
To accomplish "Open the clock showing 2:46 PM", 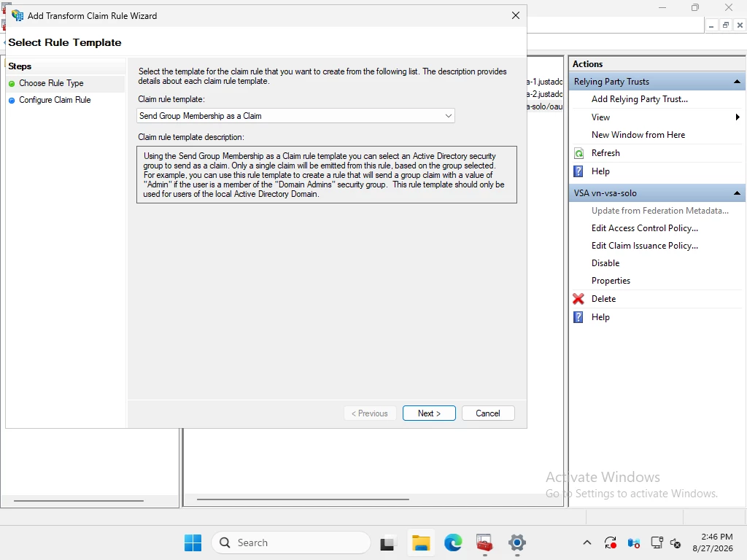I will coord(713,542).
